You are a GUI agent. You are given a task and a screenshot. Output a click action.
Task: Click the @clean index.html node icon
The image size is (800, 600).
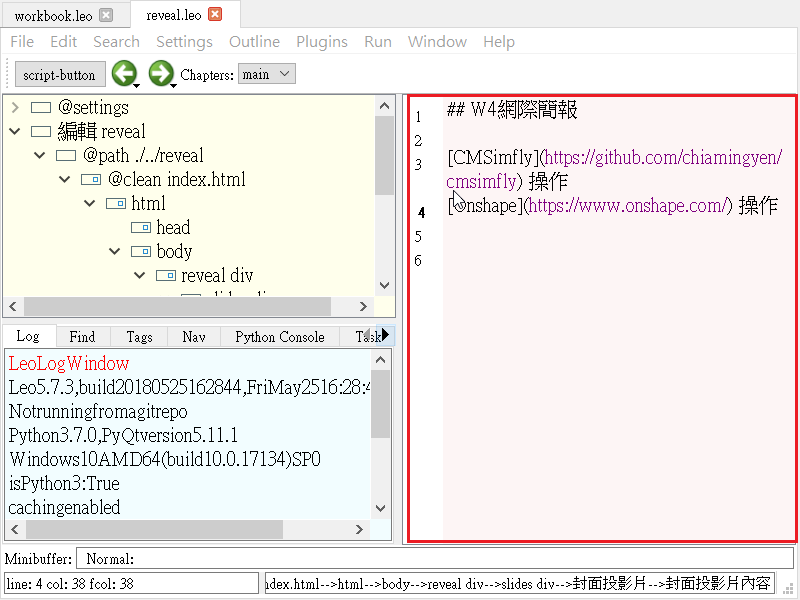tap(91, 179)
